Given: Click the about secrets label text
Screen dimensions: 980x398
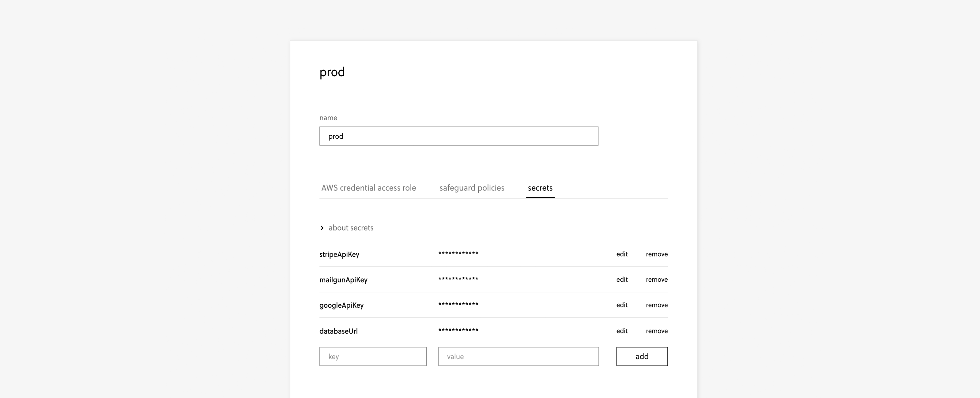Looking at the screenshot, I should [351, 228].
